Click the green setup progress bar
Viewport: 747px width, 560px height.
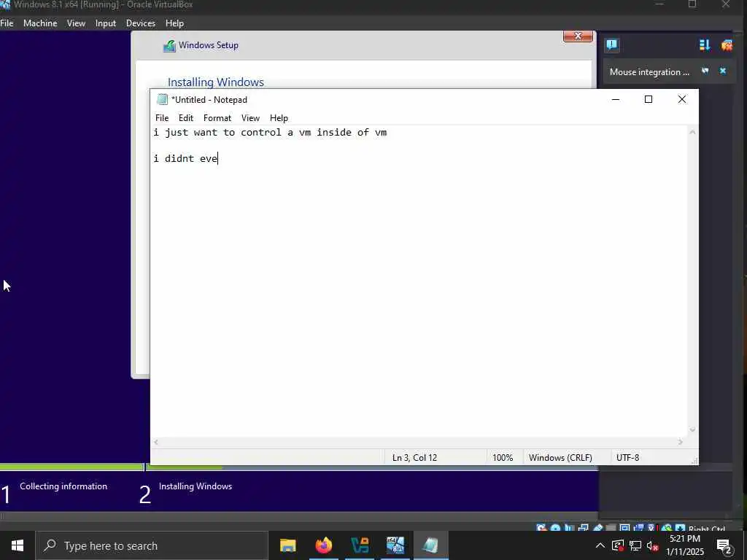click(x=74, y=467)
